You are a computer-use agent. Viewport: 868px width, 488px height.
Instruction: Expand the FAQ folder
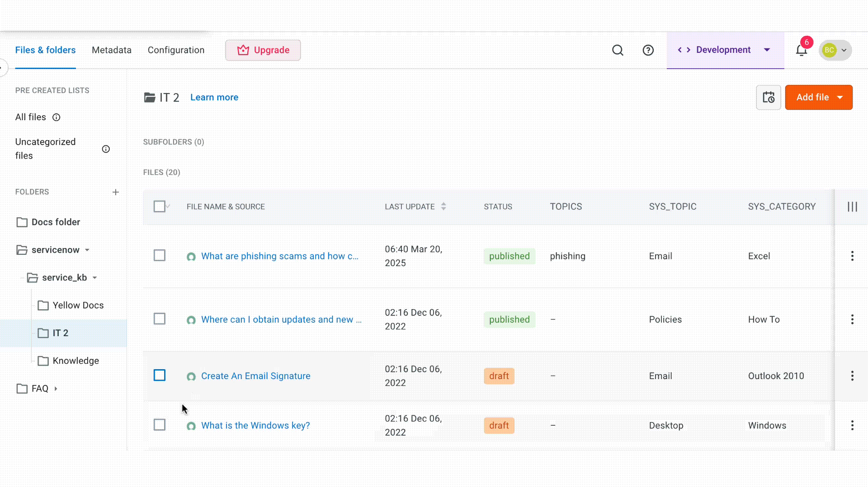55,389
